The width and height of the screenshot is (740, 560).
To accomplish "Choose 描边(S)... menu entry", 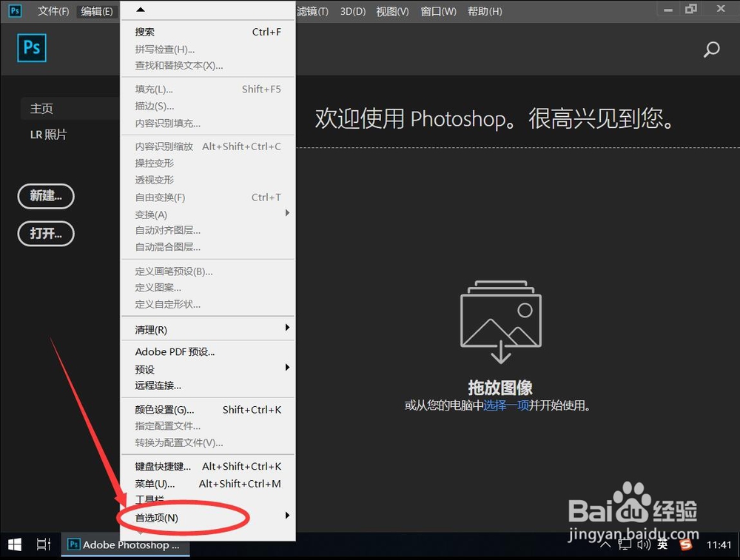I will pos(208,106).
